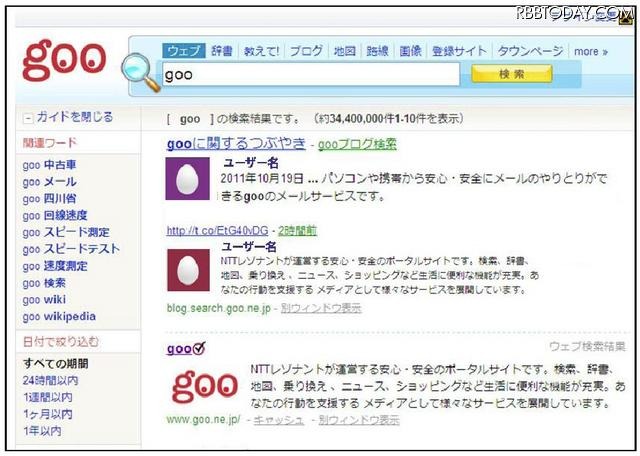640x456 pixels.
Task: Open 別ウィンドウ表示 beside blog.search.goo.ne.jp
Action: point(321,308)
